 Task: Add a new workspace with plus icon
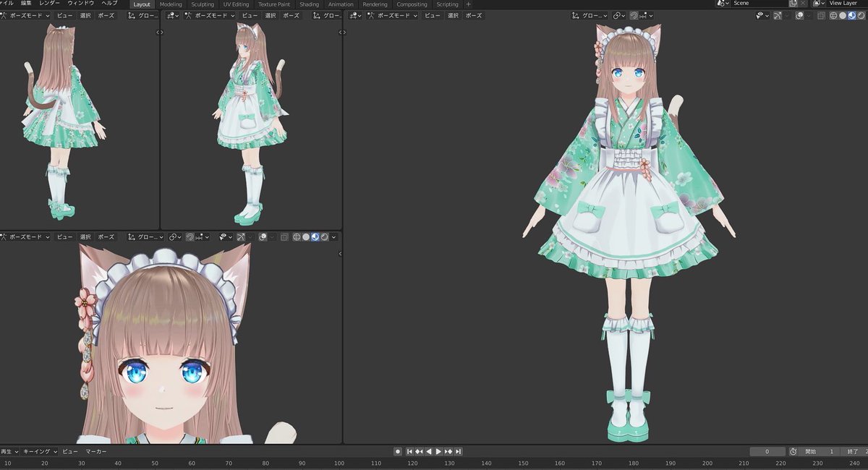click(x=468, y=4)
